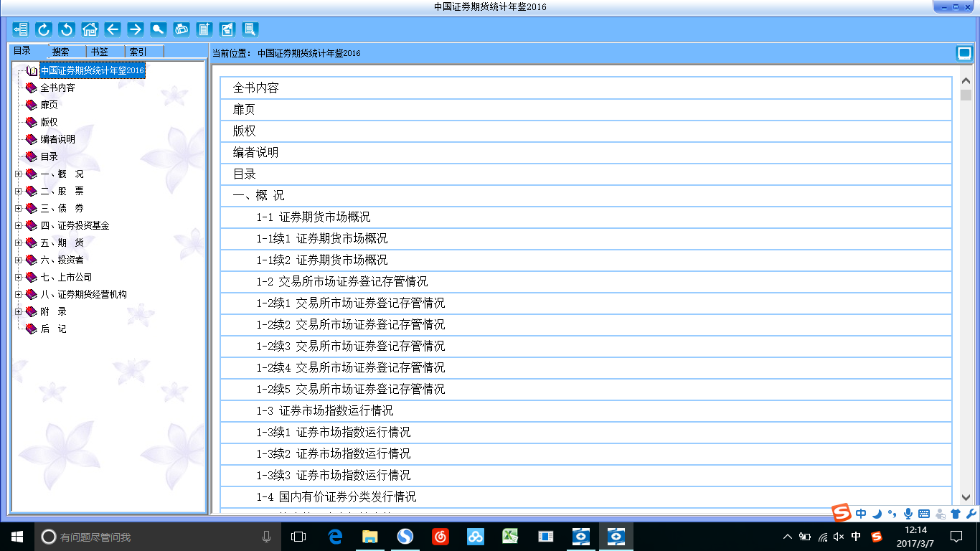Click the book icon beside 后 记 in tree
980x551 pixels.
[31, 329]
